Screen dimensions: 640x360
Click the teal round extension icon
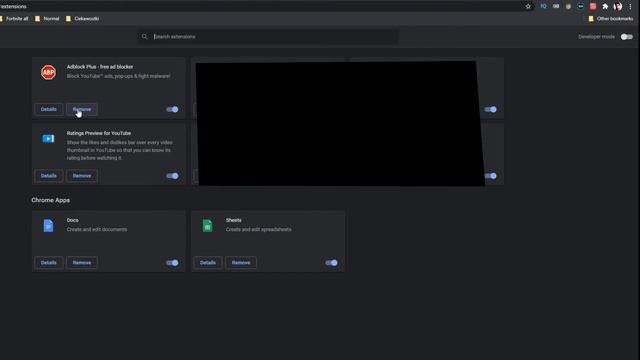[580, 6]
